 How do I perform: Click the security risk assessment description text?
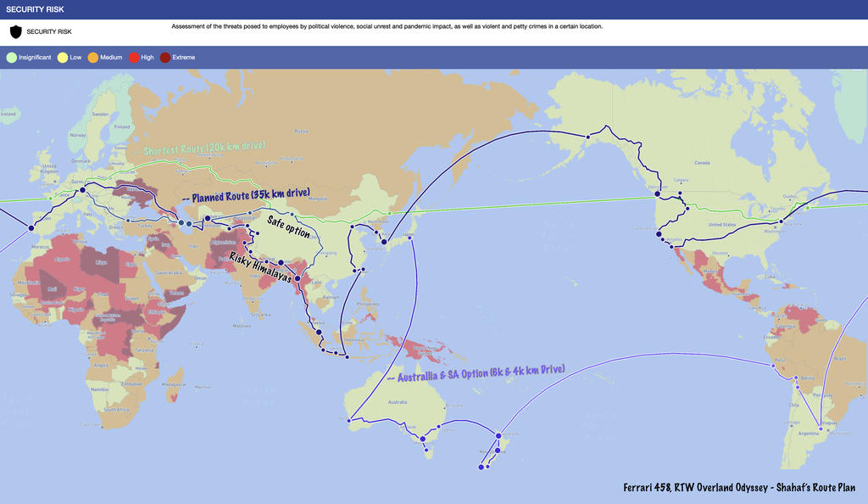point(387,27)
